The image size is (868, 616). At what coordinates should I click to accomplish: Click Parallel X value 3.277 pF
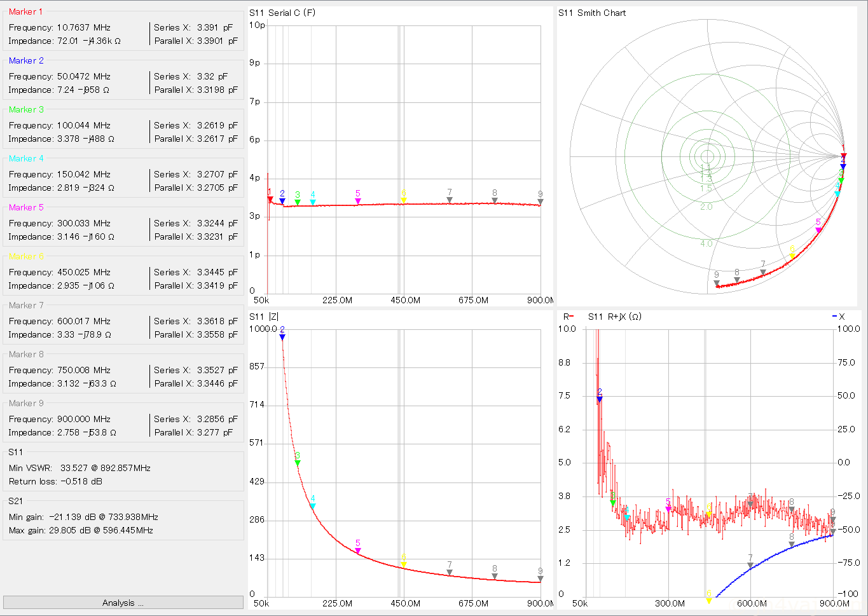tap(215, 432)
